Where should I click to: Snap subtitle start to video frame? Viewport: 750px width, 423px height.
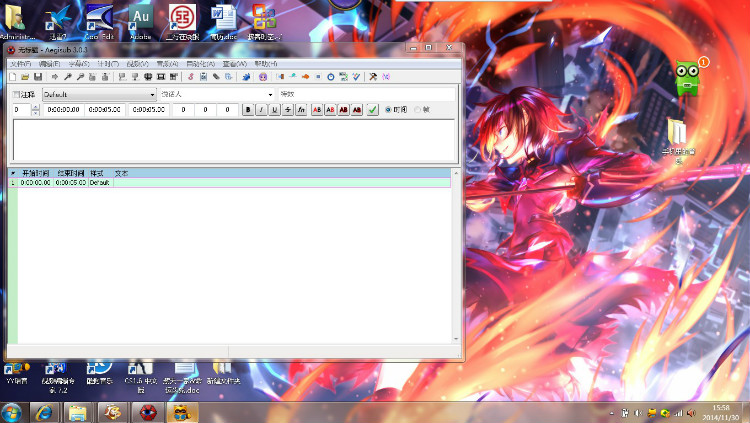(122, 77)
